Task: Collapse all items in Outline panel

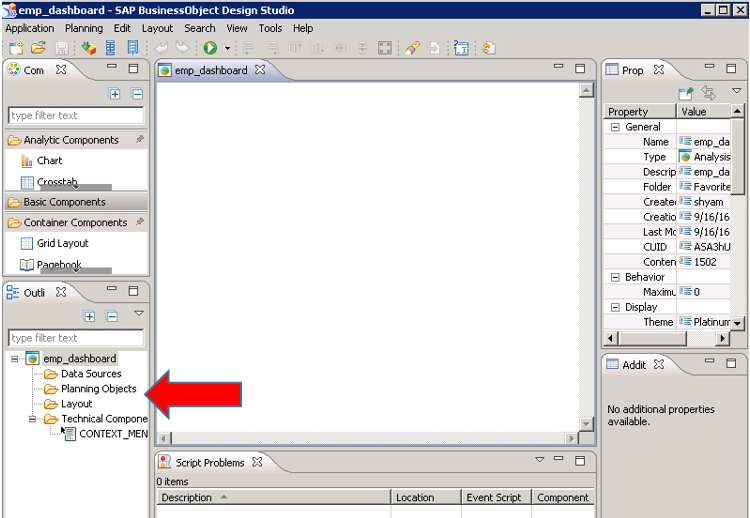Action: pos(112,316)
